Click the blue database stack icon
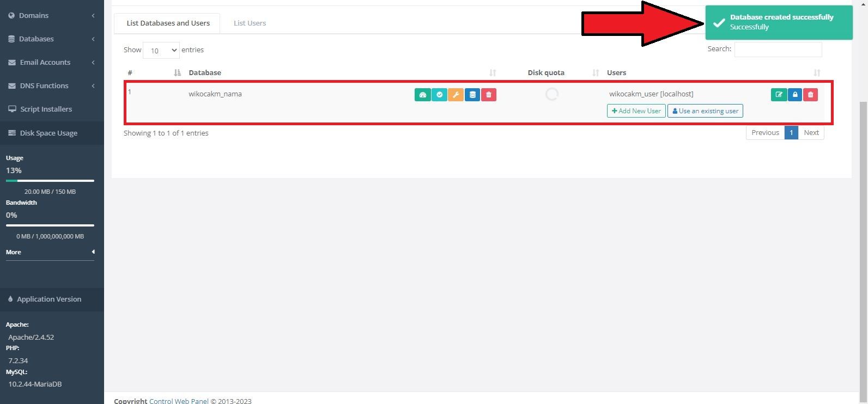868x404 pixels. coord(472,95)
